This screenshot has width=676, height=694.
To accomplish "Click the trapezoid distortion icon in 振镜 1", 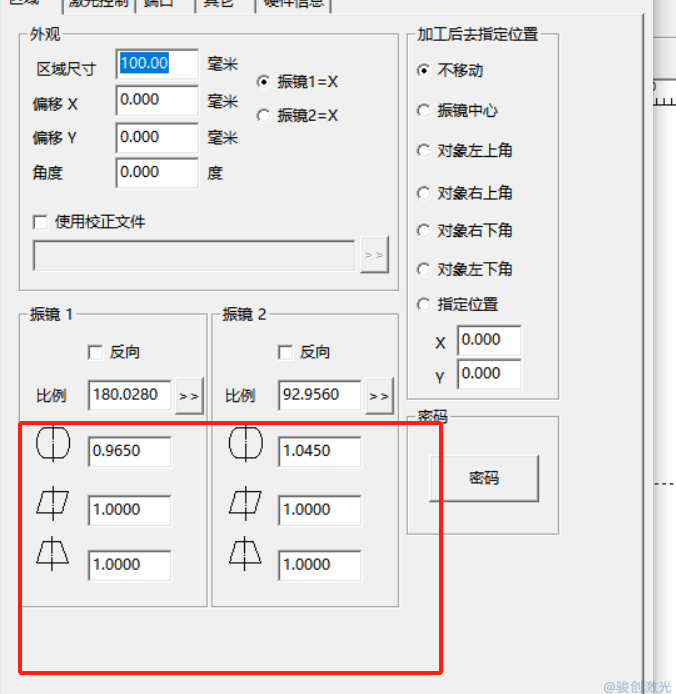I will [x=52, y=553].
